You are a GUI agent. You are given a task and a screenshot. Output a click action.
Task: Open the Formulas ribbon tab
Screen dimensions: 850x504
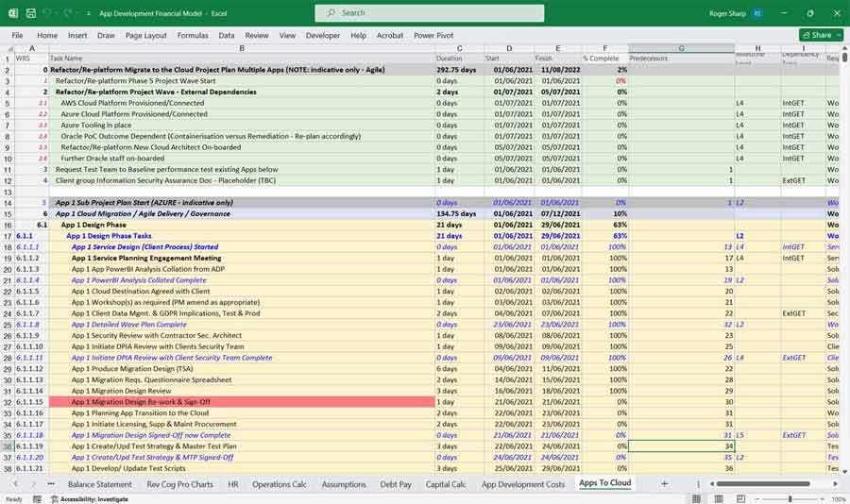pos(194,35)
